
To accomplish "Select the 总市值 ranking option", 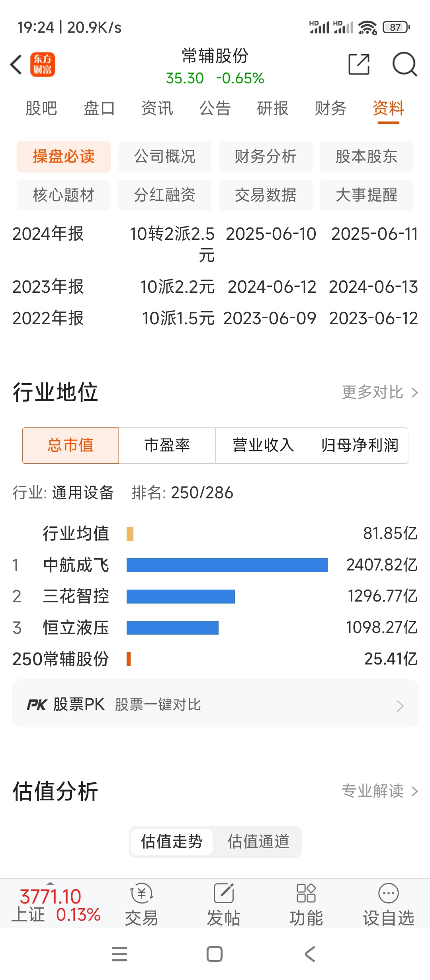I will pyautogui.click(x=70, y=445).
